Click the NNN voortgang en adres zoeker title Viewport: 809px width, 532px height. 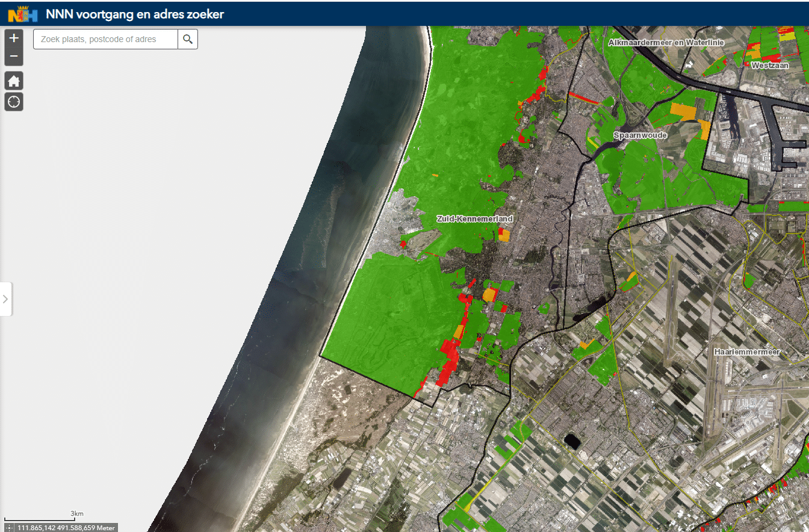[135, 14]
